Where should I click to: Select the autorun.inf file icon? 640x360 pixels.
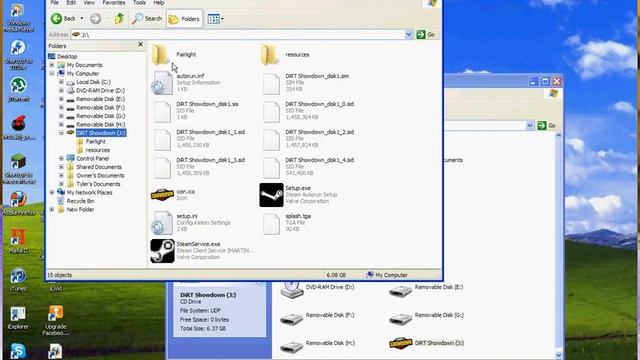[162, 83]
